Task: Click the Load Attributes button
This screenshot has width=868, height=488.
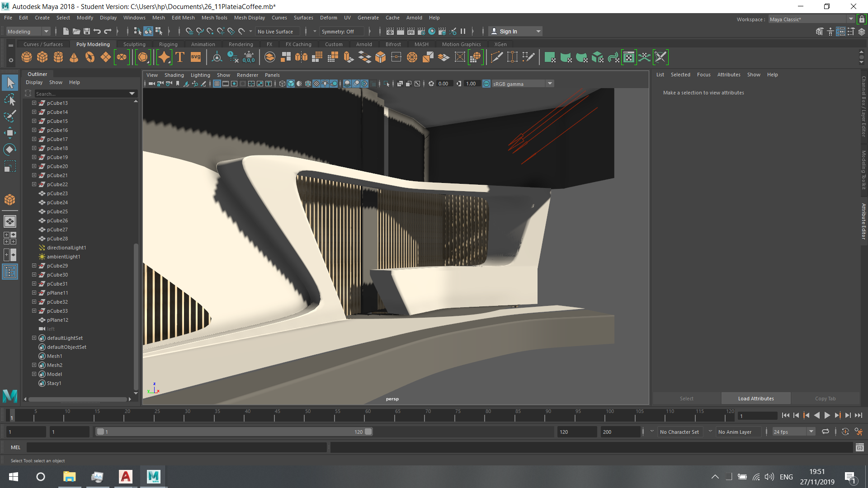Action: tap(755, 399)
